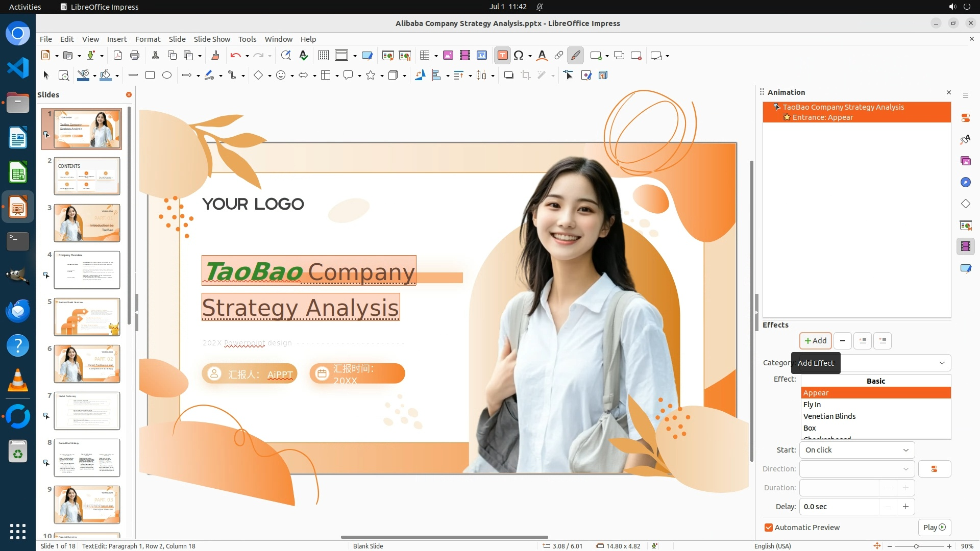Image resolution: width=980 pixels, height=551 pixels.
Task: Toggle the Highlighting color toolbar button
Action: 575,56
